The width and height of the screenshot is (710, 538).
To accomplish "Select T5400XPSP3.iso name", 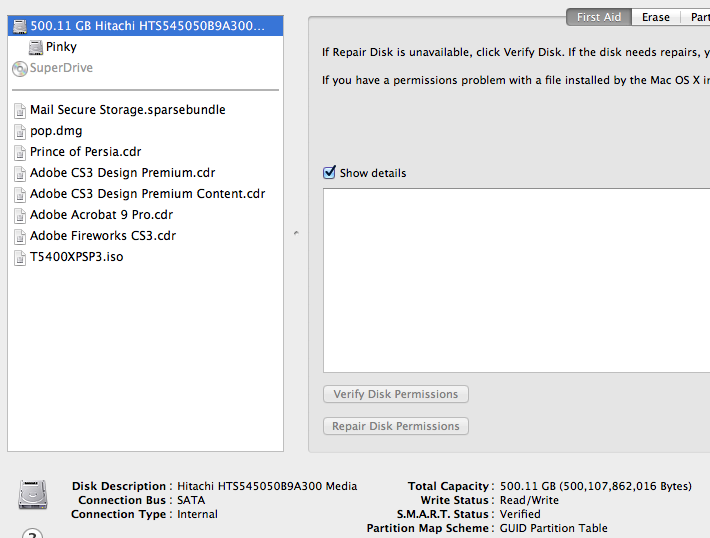I will coord(77,257).
